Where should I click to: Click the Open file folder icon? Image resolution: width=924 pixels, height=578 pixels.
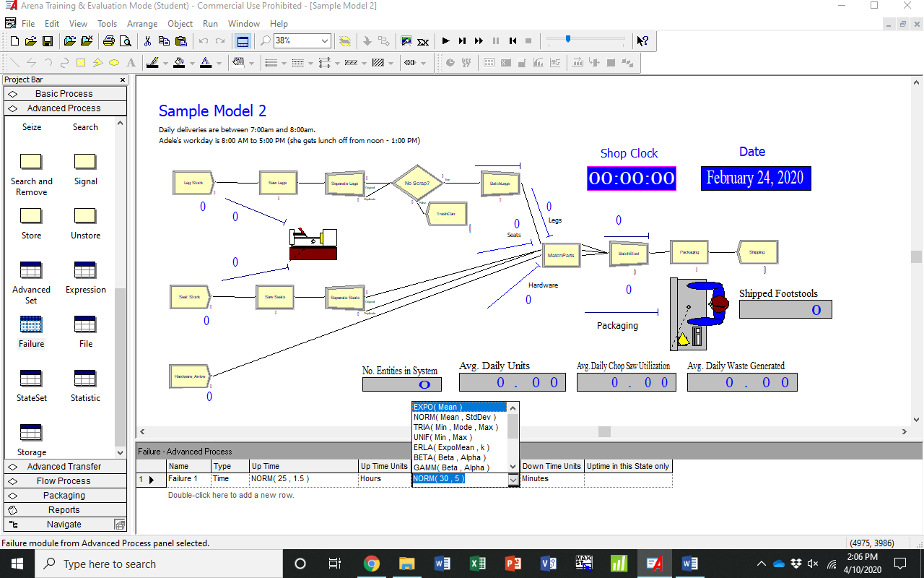coord(31,41)
